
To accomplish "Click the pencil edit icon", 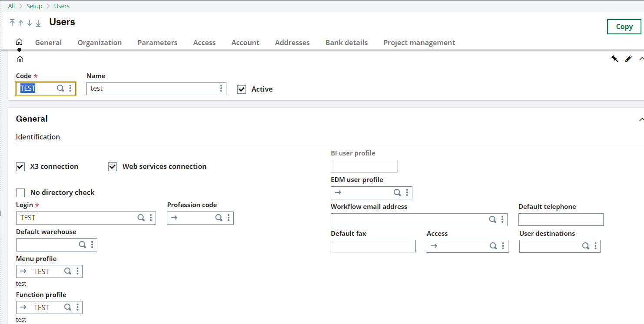I will point(628,59).
